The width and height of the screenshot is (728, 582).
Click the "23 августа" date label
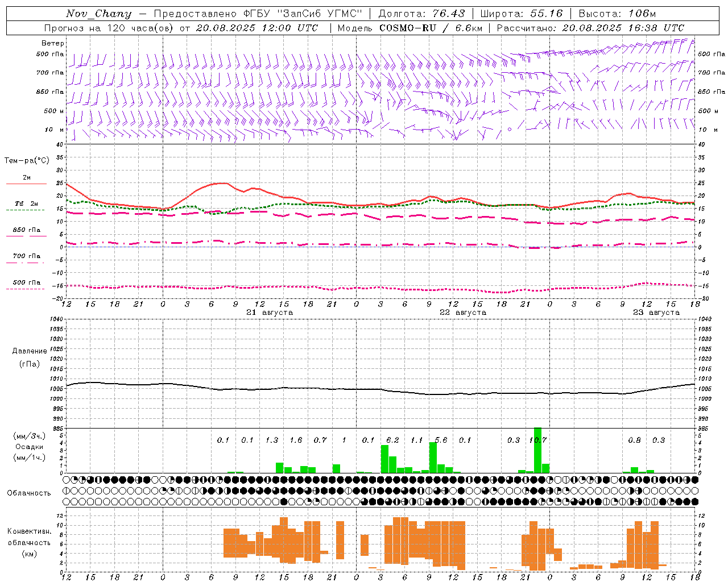point(656,313)
